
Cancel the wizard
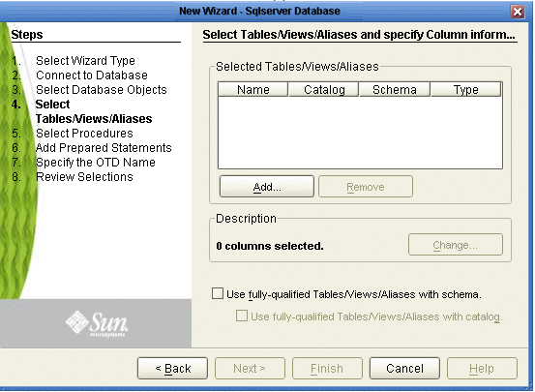(x=404, y=368)
